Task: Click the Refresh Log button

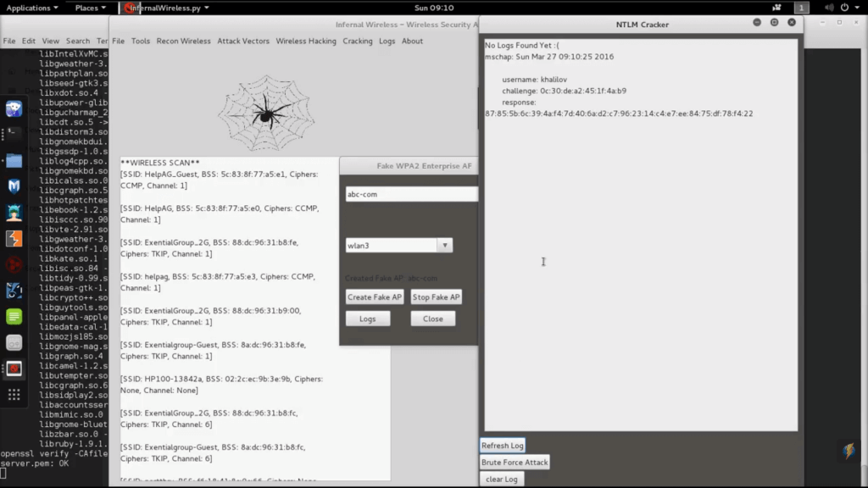Action: pyautogui.click(x=503, y=446)
